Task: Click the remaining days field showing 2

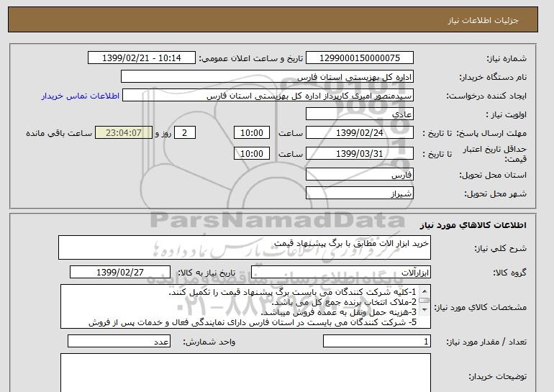Action: click(x=184, y=133)
